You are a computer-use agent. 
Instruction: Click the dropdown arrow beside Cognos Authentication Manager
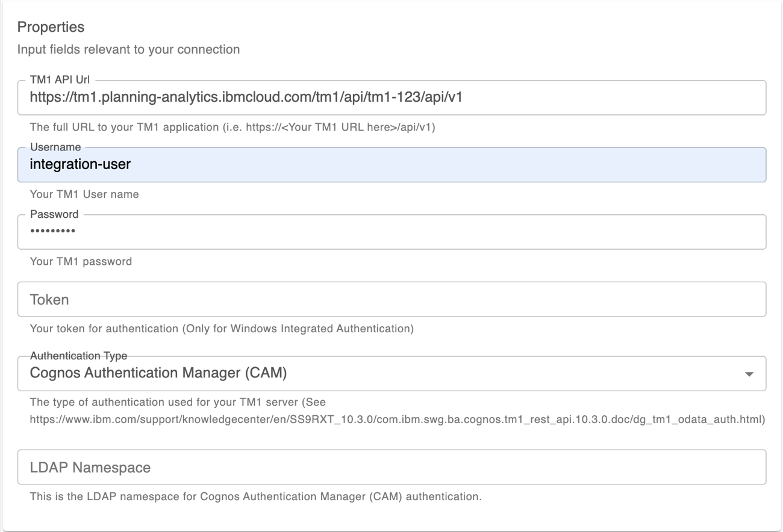pos(748,374)
